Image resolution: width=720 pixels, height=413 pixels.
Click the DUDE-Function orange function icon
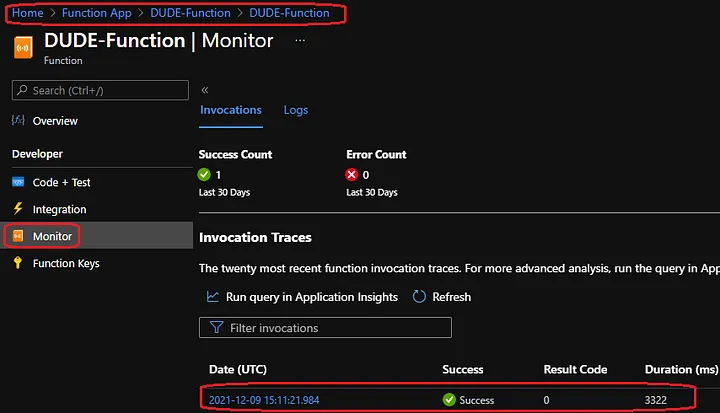tap(21, 47)
